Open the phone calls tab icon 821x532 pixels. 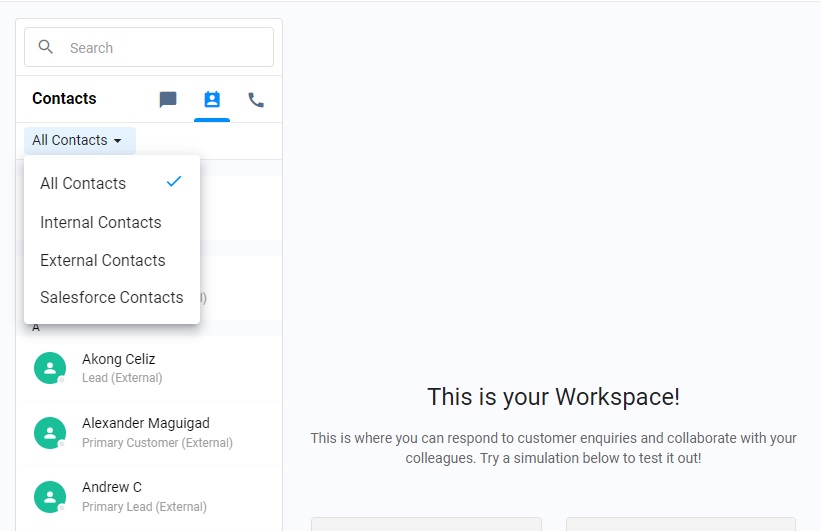[256, 99]
